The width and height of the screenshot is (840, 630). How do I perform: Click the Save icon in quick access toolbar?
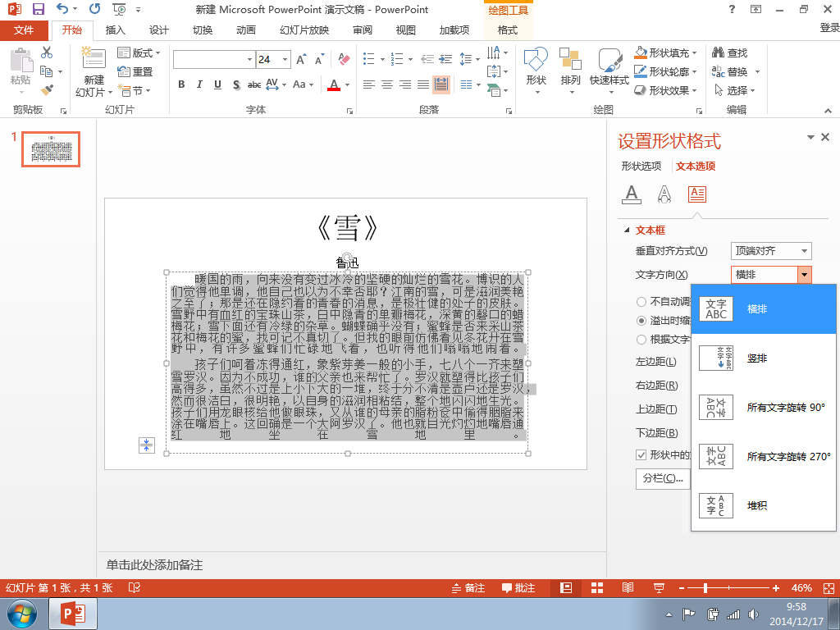coord(38,9)
